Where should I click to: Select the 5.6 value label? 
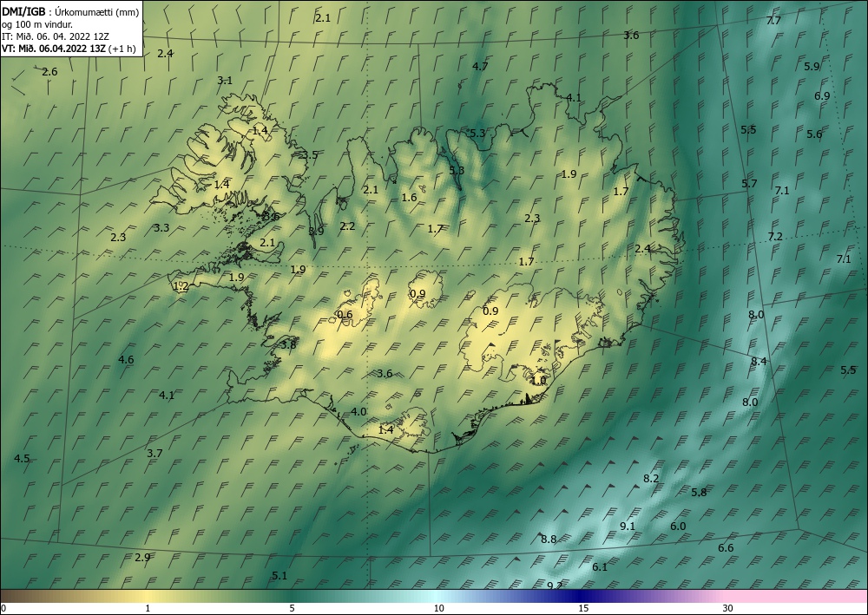814,134
